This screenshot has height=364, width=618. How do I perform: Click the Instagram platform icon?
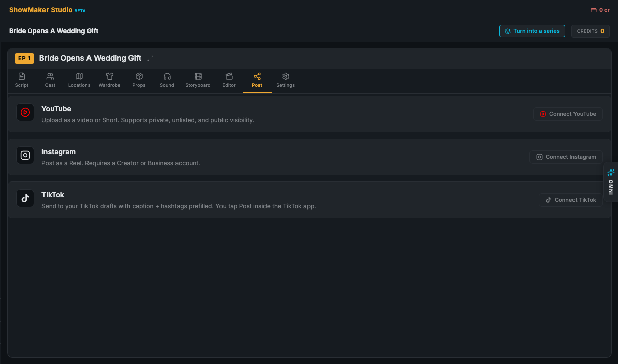click(x=25, y=155)
